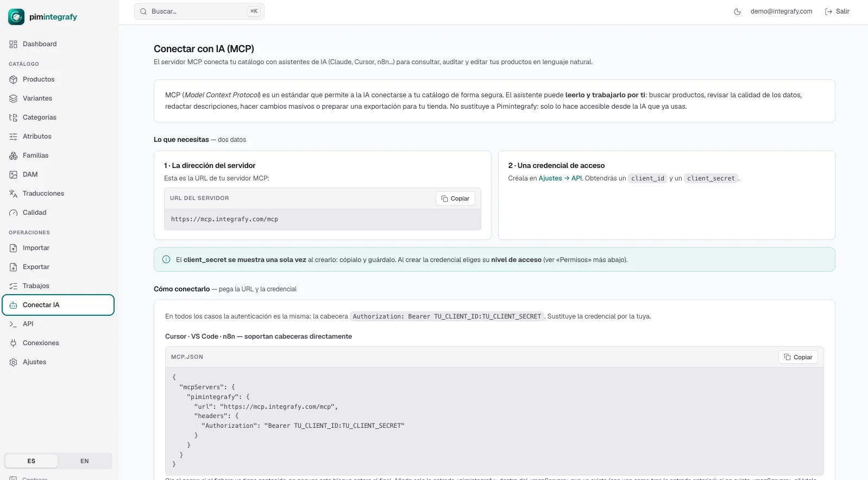868x480 pixels.
Task: Follow the Ajustes → API link
Action: pos(561,178)
